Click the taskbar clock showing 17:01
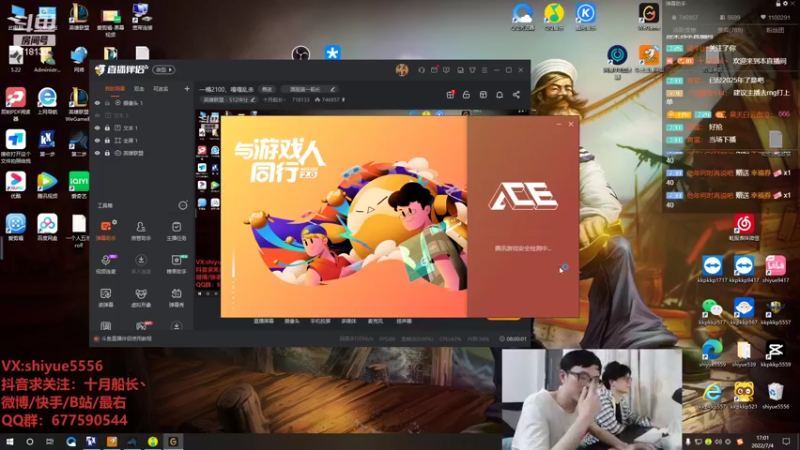Viewport: 800px width, 450px height. [x=762, y=442]
